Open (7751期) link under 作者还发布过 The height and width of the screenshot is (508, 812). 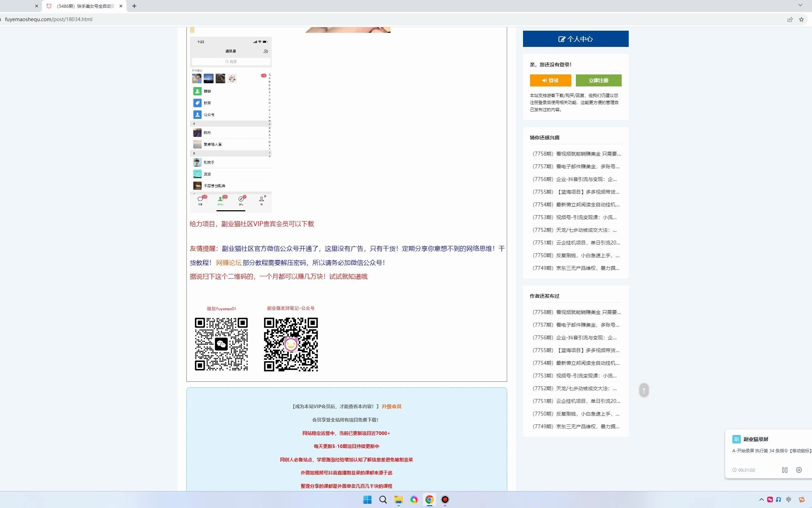(x=576, y=401)
